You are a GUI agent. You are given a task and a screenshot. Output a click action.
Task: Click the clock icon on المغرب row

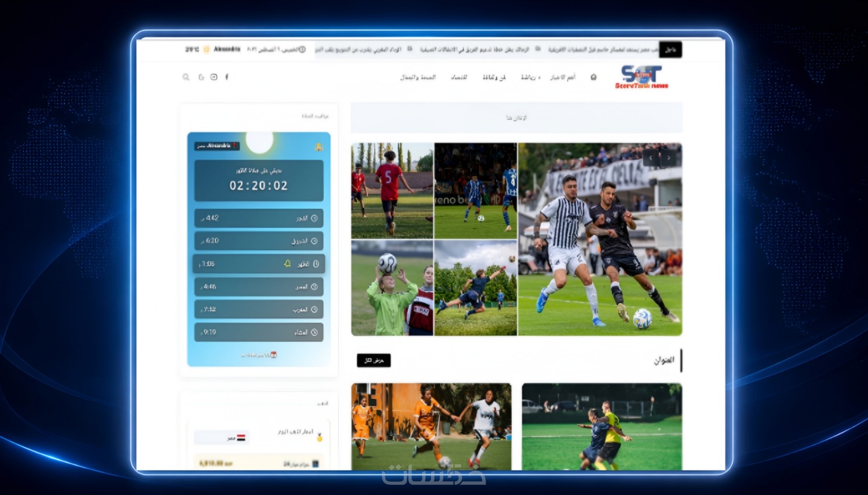315,309
